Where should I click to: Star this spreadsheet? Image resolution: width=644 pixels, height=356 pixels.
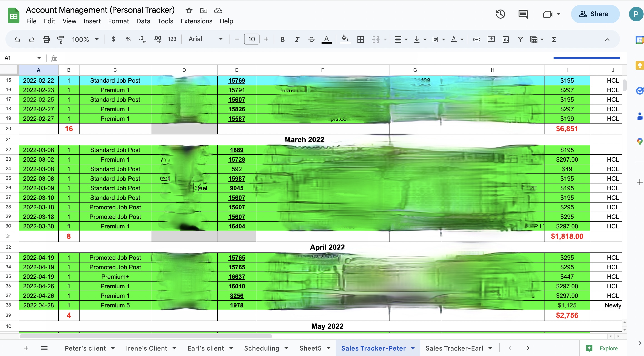(189, 10)
